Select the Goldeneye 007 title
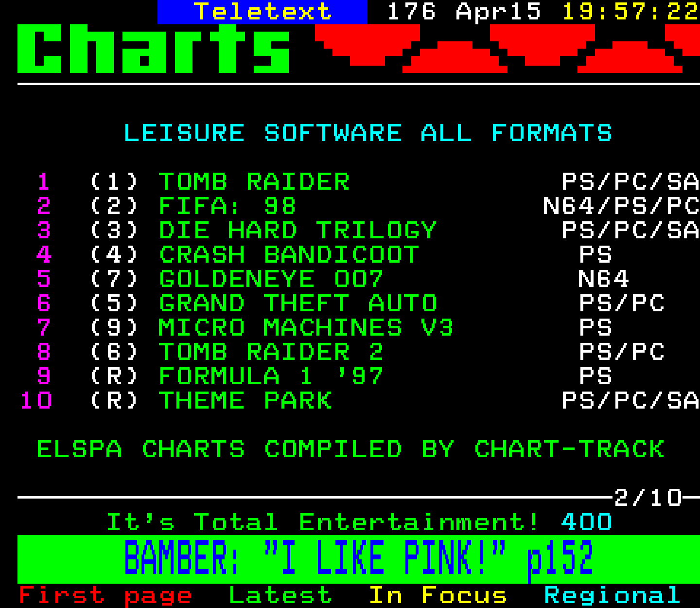Screen dimensions: 700x608 (x=271, y=279)
